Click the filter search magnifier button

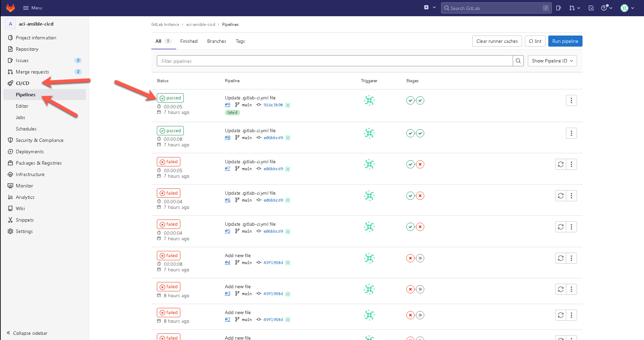click(518, 61)
